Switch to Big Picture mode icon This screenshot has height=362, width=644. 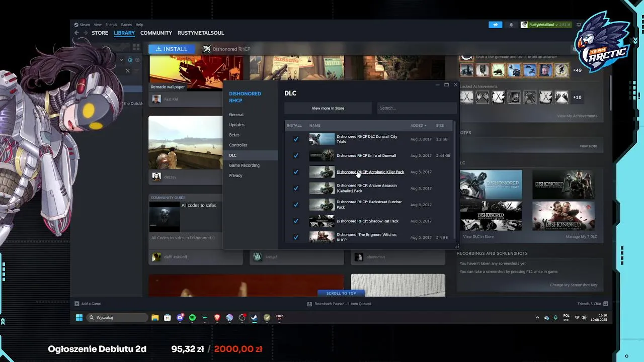point(579,25)
